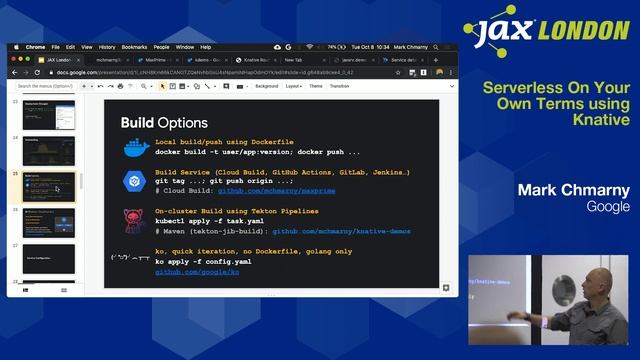
Task: Click the Search the menus field
Action: click(45, 86)
